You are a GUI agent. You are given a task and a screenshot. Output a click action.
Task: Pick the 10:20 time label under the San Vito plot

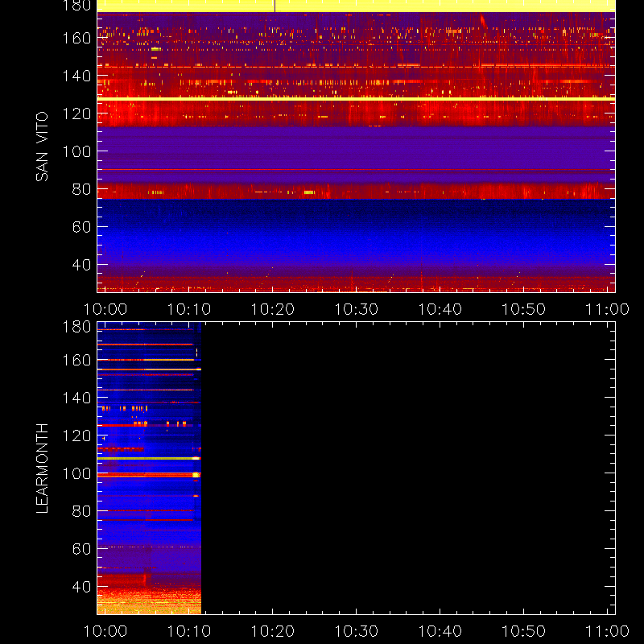pos(273,309)
